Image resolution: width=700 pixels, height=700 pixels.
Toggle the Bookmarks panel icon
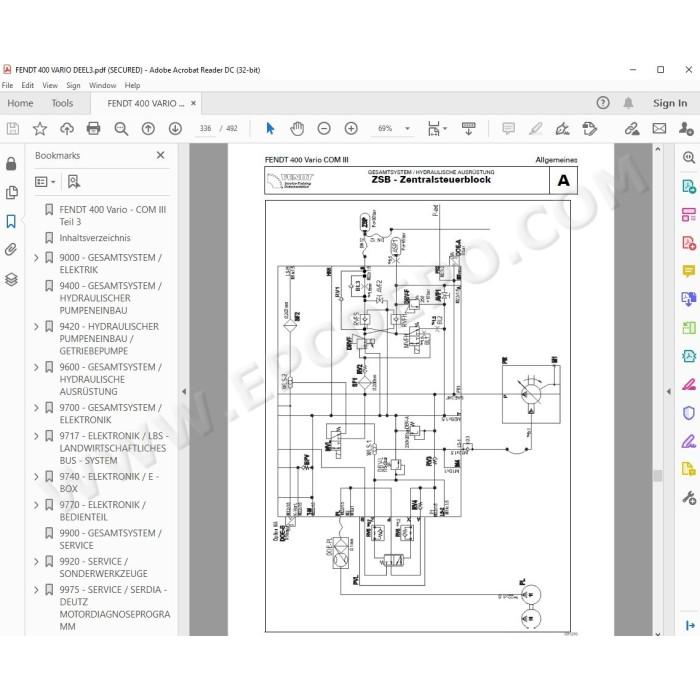(x=11, y=221)
